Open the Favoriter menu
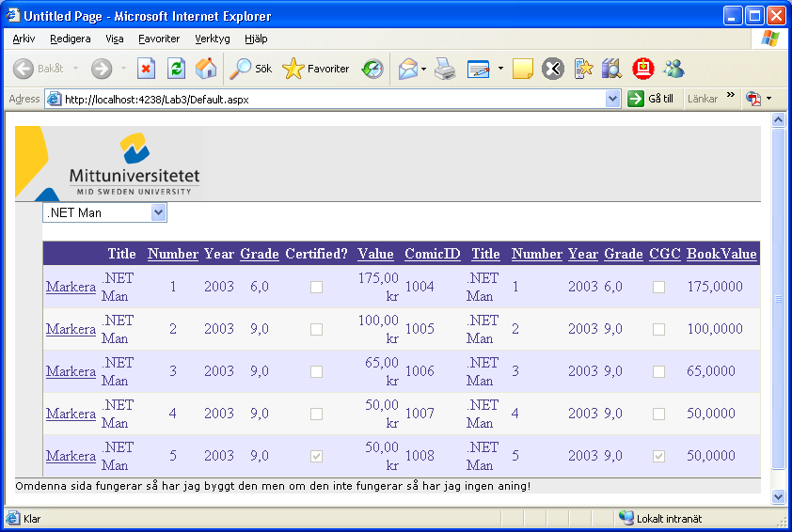The height and width of the screenshot is (532, 792). (159, 39)
